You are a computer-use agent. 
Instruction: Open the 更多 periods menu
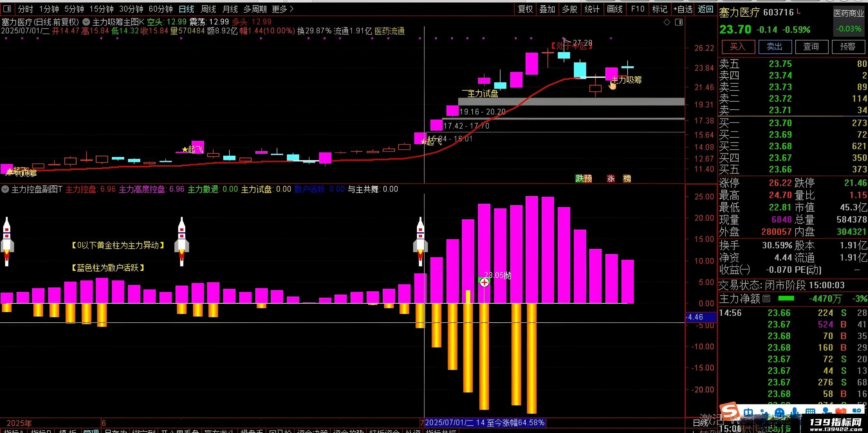(283, 9)
